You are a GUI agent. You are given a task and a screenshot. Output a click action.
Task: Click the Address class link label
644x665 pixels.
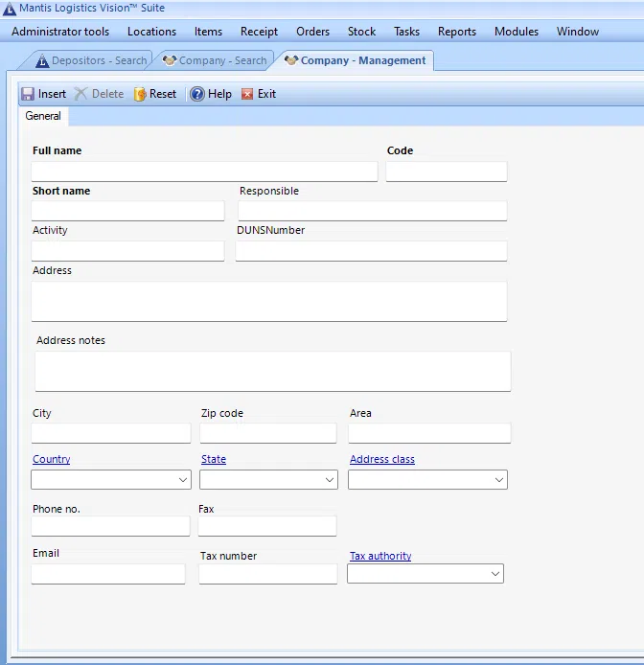pyautogui.click(x=381, y=460)
